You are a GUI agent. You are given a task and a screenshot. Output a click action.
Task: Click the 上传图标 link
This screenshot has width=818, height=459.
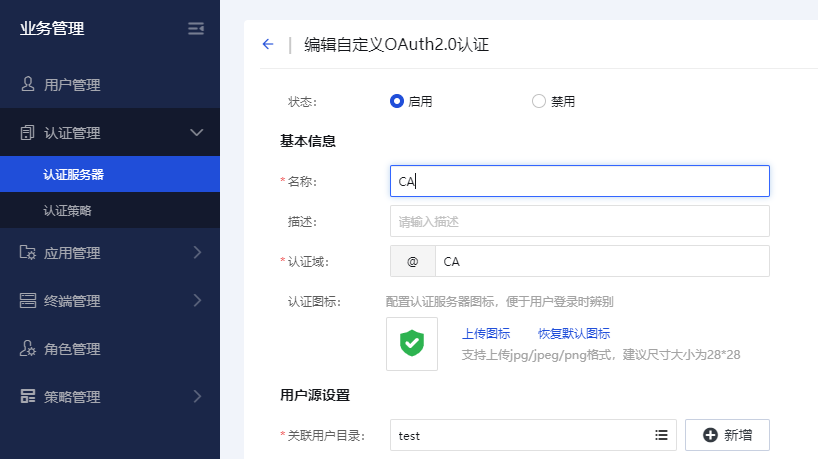(x=486, y=333)
